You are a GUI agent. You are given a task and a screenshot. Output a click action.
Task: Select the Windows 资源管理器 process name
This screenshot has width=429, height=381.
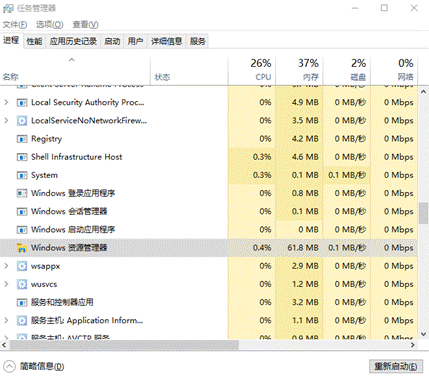(x=69, y=248)
